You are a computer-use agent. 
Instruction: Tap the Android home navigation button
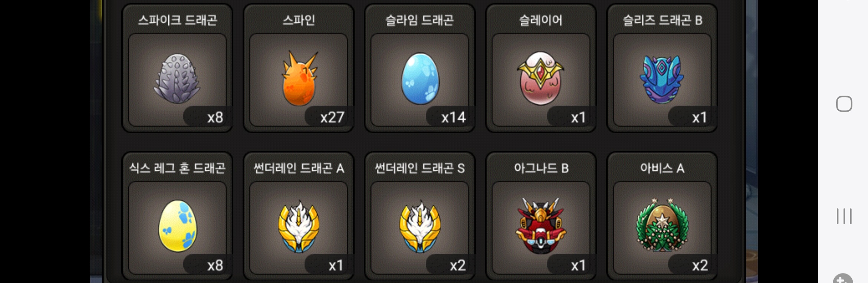(x=844, y=104)
